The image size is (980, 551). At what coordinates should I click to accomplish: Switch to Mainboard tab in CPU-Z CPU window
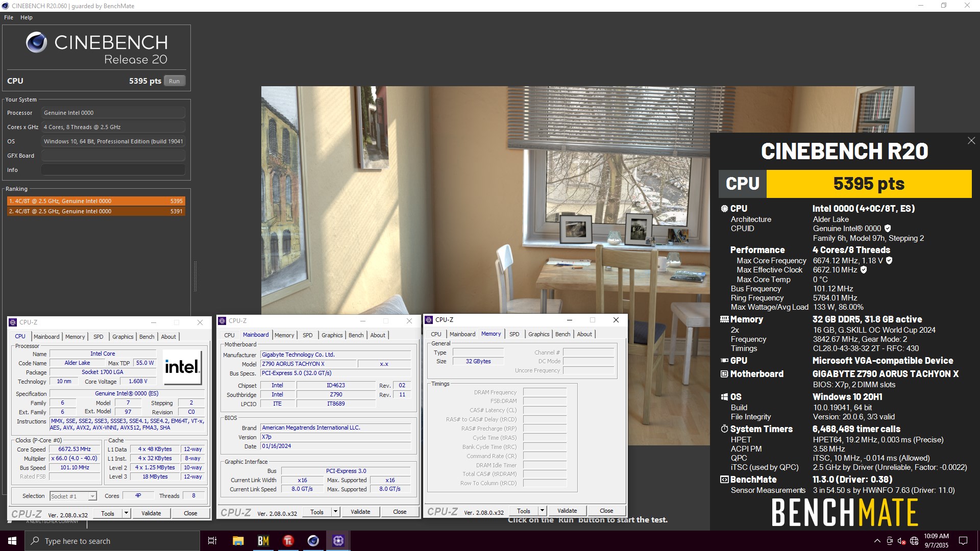(x=46, y=337)
